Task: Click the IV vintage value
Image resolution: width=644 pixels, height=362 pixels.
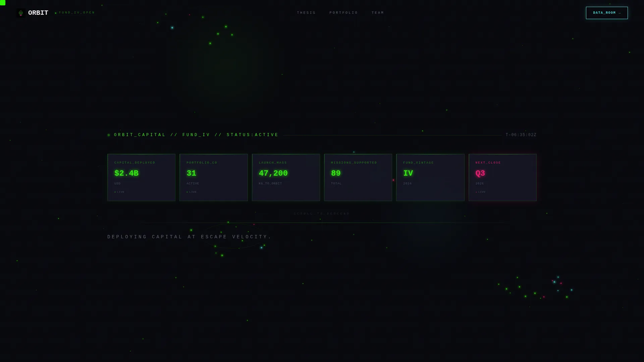Action: 408,173
